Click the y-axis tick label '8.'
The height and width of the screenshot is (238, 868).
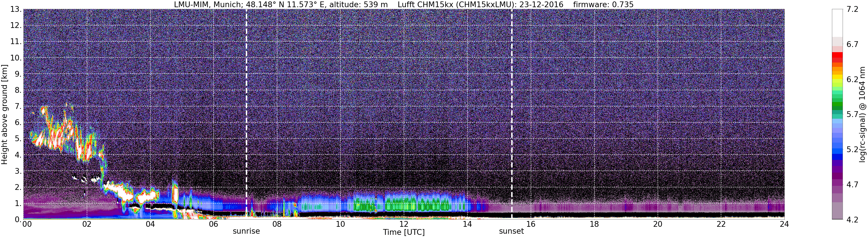pos(18,90)
